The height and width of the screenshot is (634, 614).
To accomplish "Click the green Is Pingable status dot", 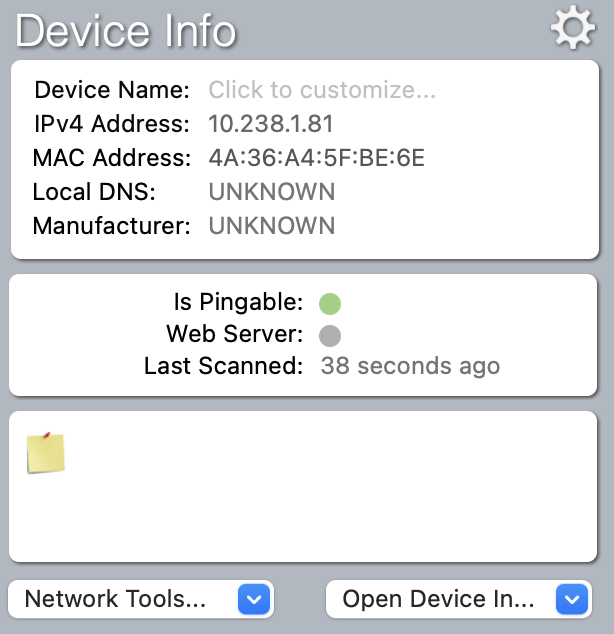I will pyautogui.click(x=330, y=302).
